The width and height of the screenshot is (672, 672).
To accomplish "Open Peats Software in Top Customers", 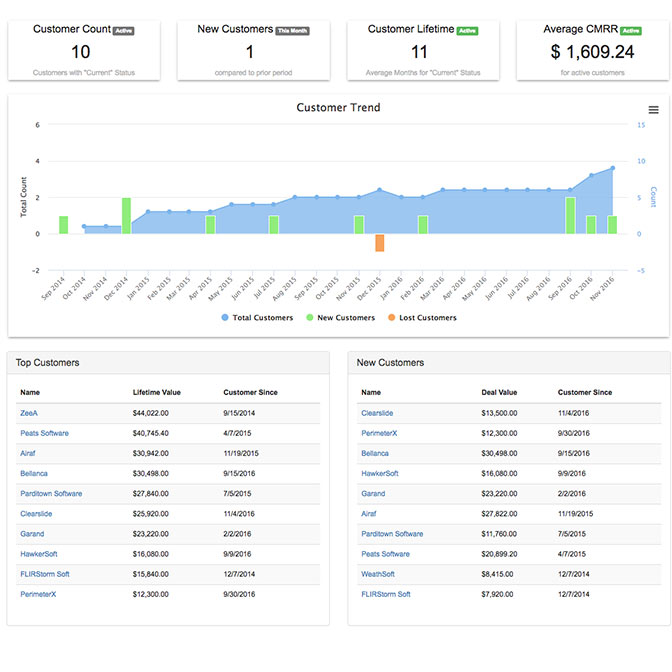I will (x=44, y=433).
